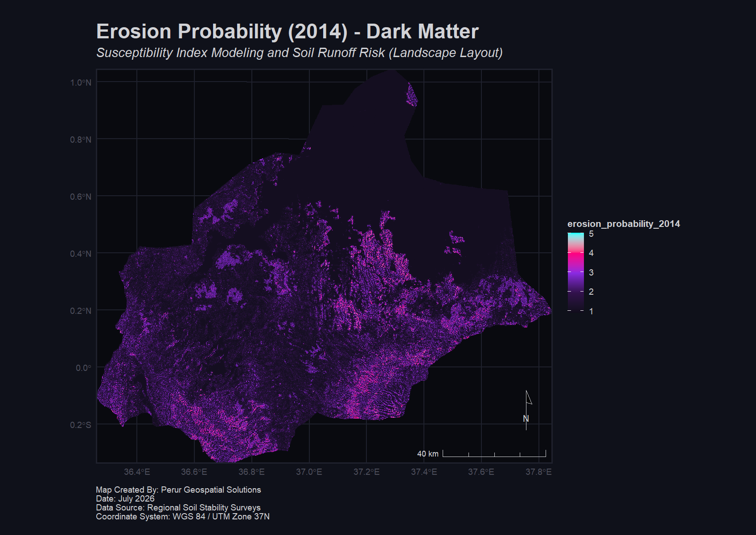Screen dimensions: 756x535
Task: Click the 36.6°E longitude label
Action: [194, 472]
